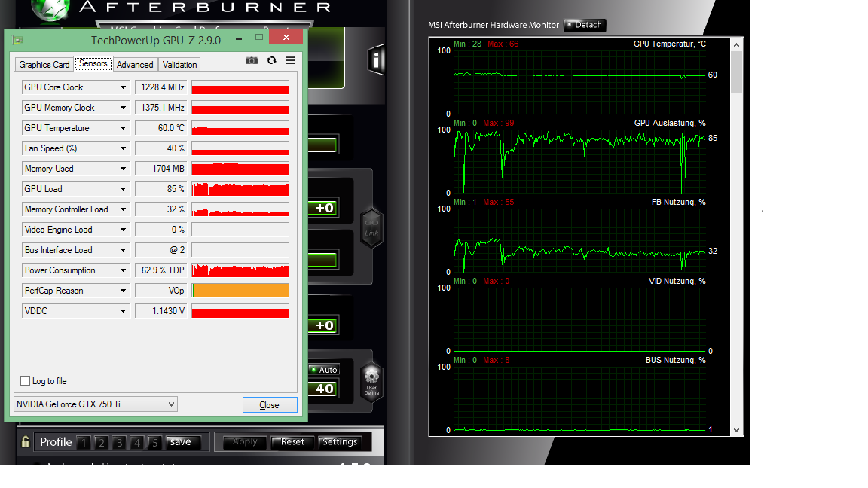Select the Sensors tab
Screen dimensions: 868x488
[x=93, y=63]
